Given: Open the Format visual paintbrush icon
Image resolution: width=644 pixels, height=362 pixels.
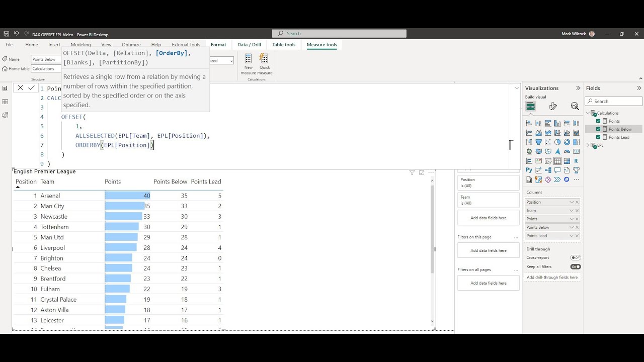Looking at the screenshot, I should 553,106.
